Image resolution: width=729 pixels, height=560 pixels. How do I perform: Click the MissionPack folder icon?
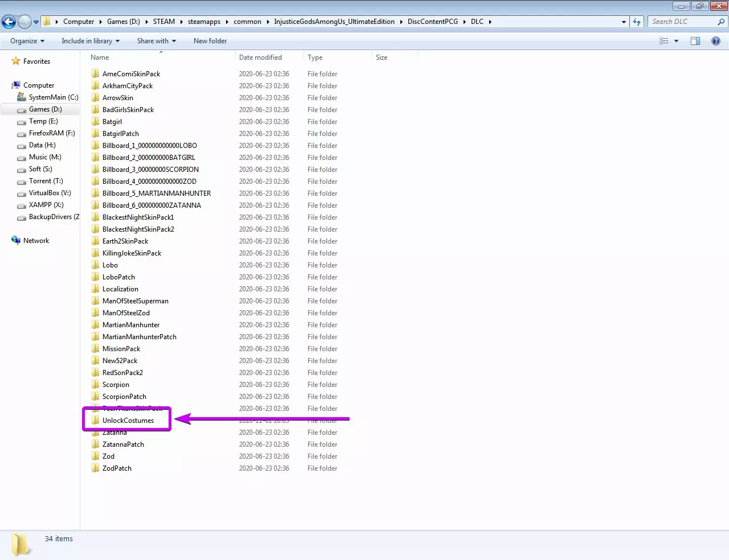(95, 349)
